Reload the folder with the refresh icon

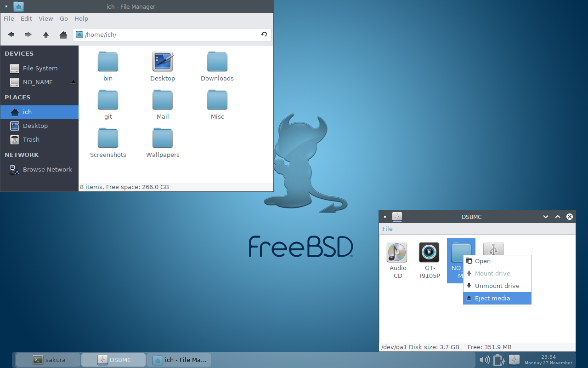(264, 34)
